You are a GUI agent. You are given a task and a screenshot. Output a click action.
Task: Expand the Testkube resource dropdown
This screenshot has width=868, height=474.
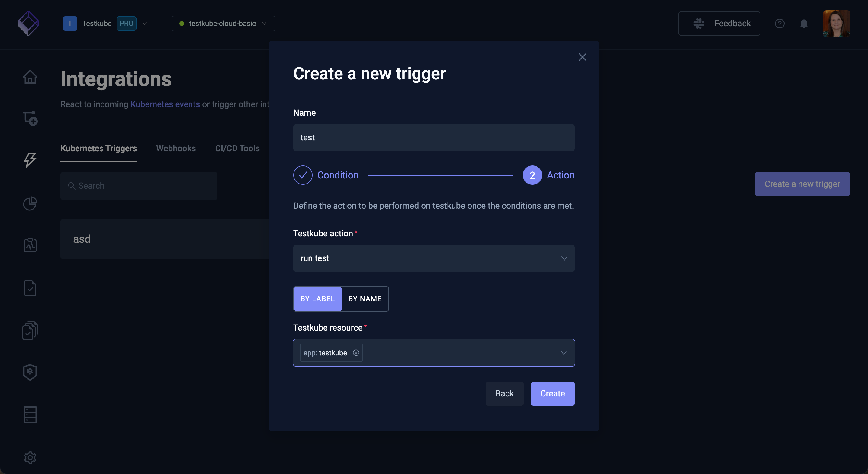[563, 353]
